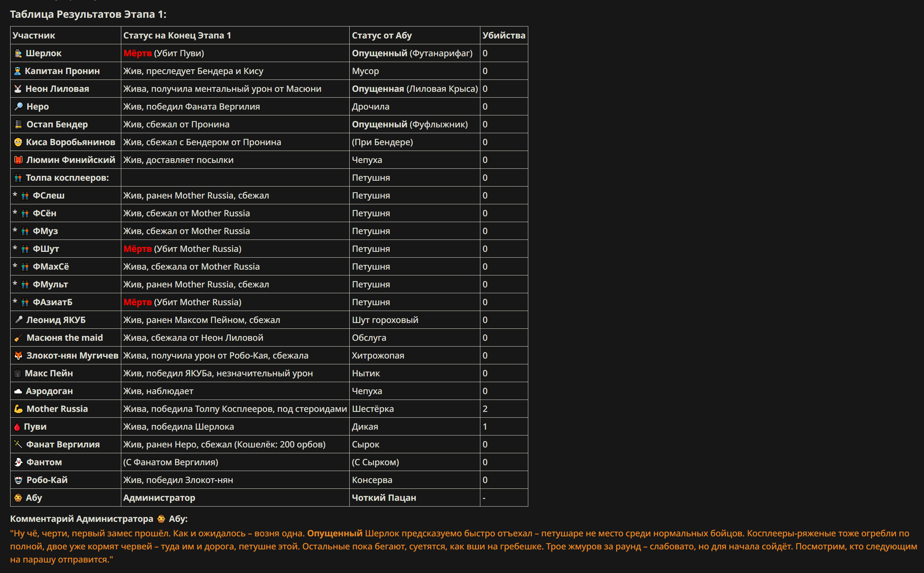The image size is (924, 573).
Task: Click the people emoji in the ФМульт row
Action: point(25,285)
